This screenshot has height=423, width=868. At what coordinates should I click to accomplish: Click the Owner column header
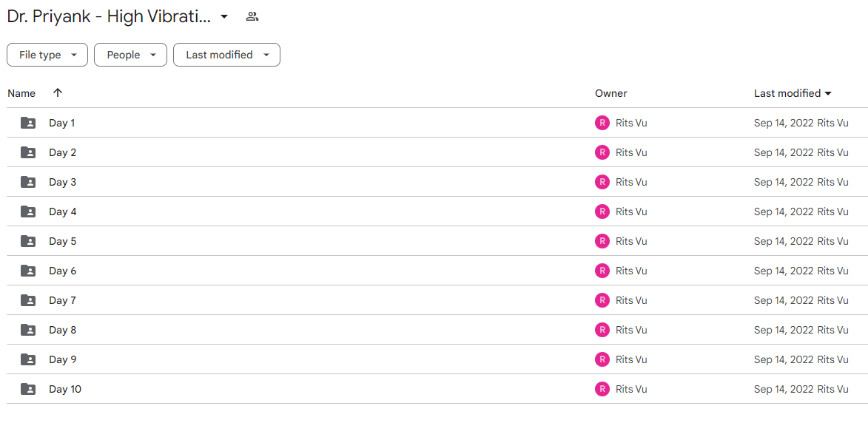(611, 93)
